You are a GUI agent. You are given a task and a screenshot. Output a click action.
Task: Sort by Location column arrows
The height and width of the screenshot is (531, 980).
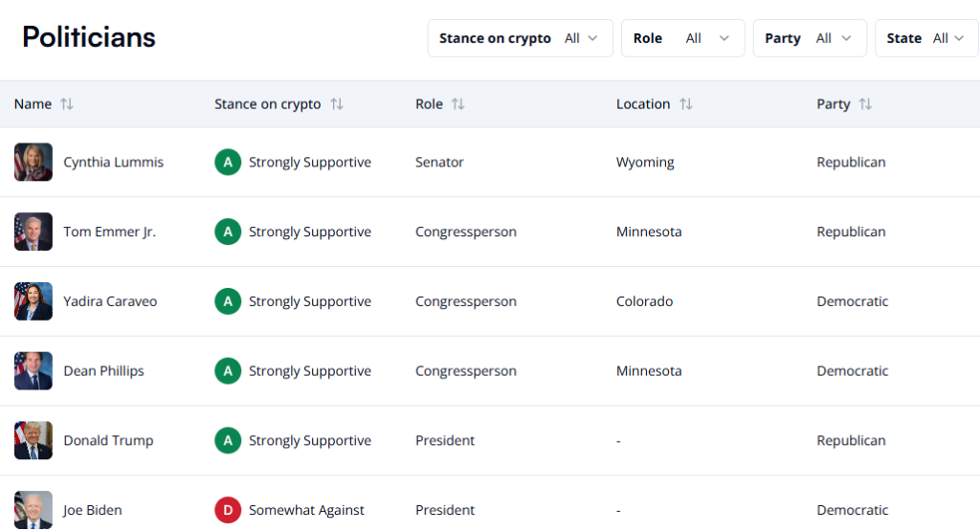tap(686, 104)
